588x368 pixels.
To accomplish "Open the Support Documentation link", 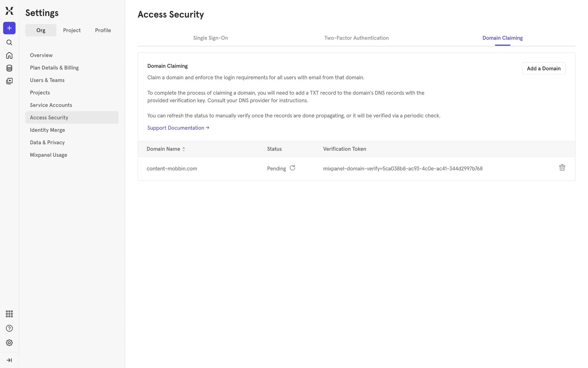I will (178, 128).
